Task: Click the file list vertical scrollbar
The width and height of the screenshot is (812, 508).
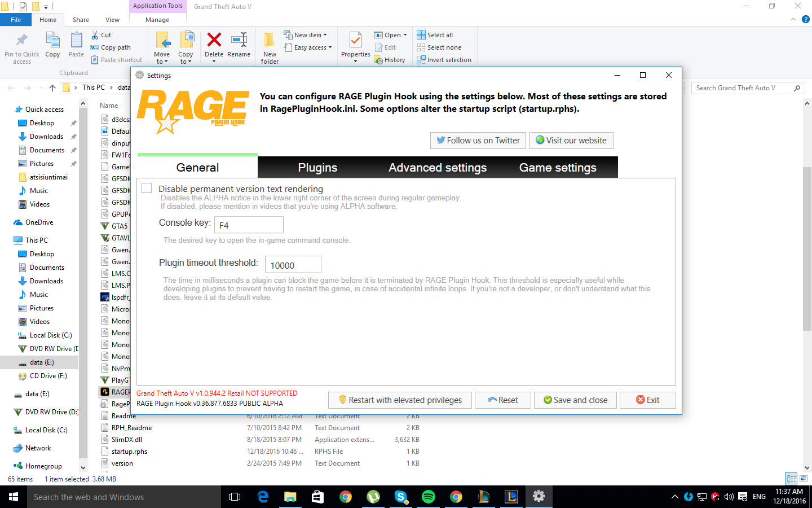Action: (807, 248)
